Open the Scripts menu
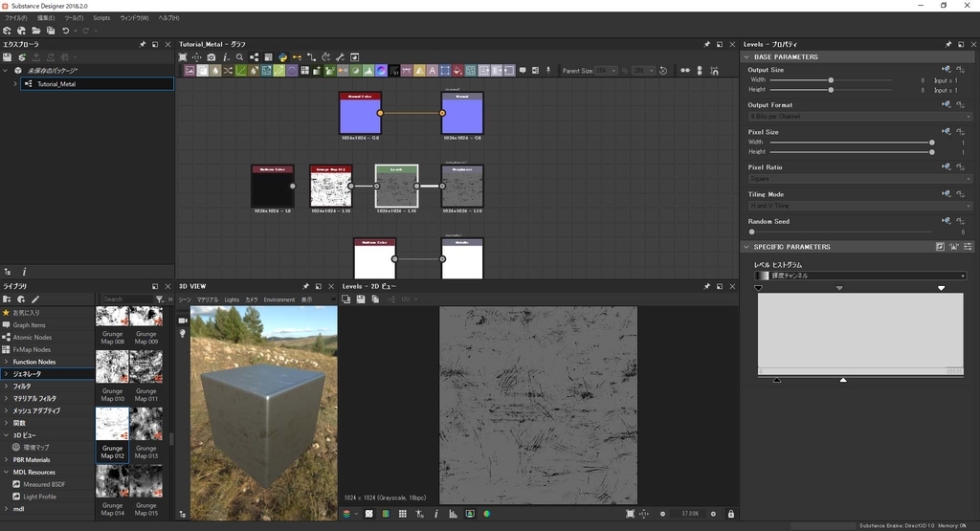Viewport: 980px width, 531px height. 101,18
